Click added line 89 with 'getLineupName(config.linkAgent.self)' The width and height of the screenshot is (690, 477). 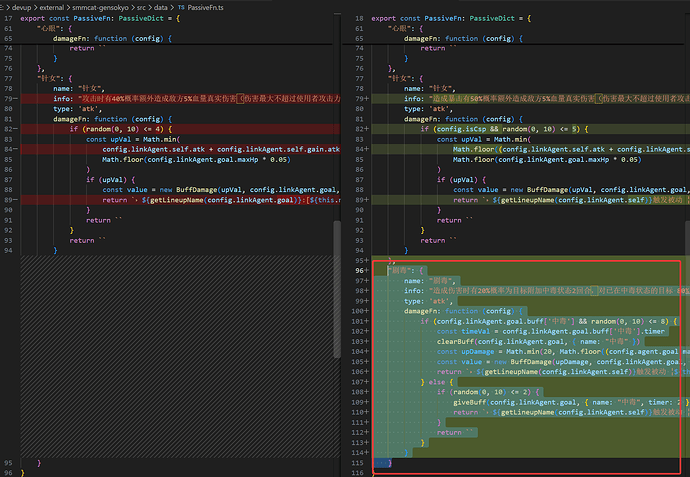(x=531, y=200)
